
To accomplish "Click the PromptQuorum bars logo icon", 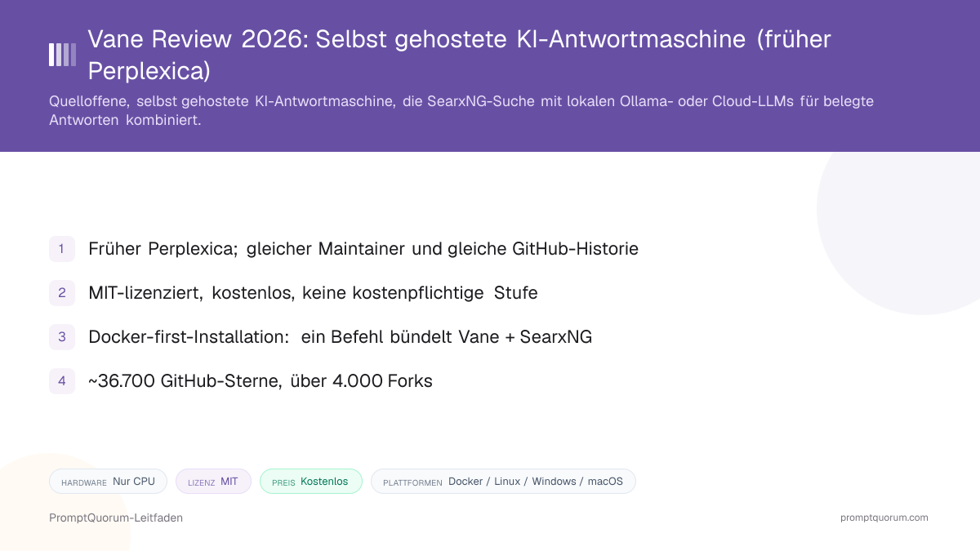I will point(62,55).
